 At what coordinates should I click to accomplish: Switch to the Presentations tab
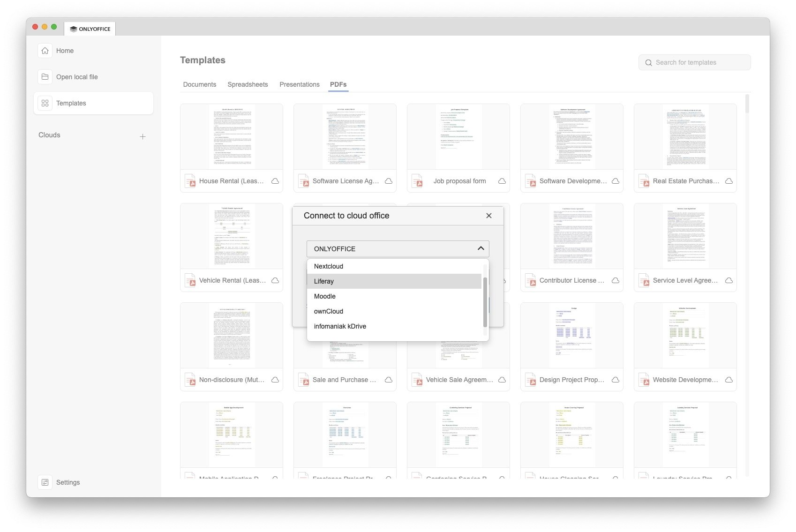(299, 84)
